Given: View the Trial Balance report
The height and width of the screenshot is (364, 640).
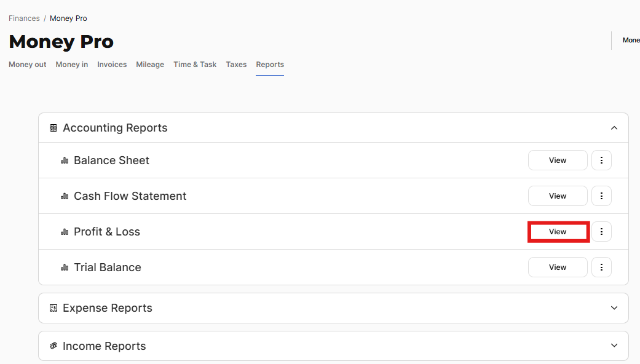Looking at the screenshot, I should coord(558,267).
